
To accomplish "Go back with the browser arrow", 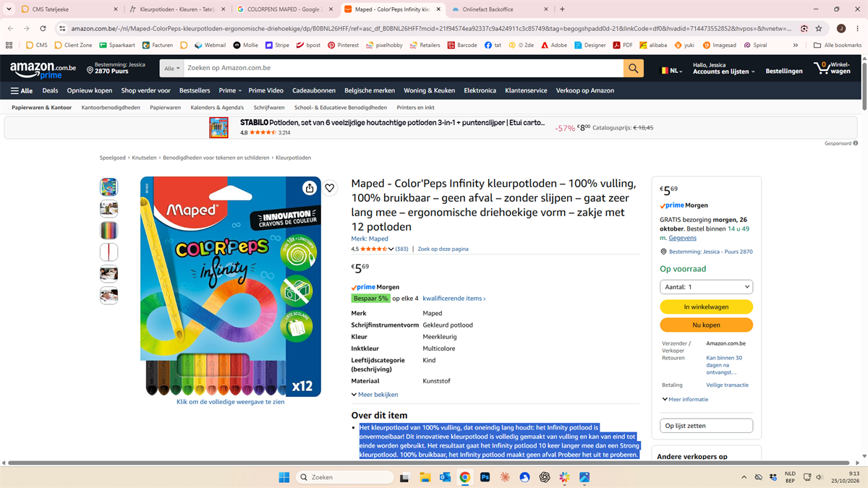I will (x=10, y=28).
